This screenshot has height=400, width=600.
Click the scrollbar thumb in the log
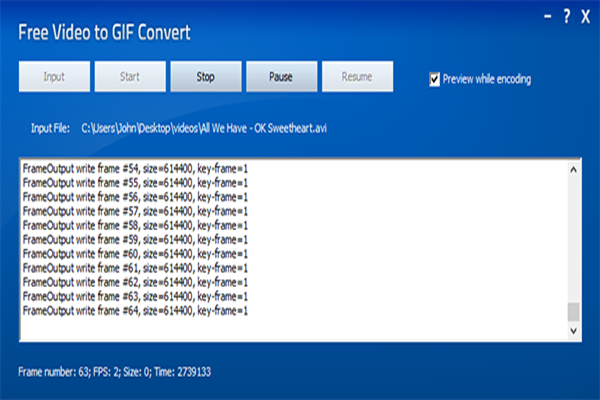click(573, 313)
